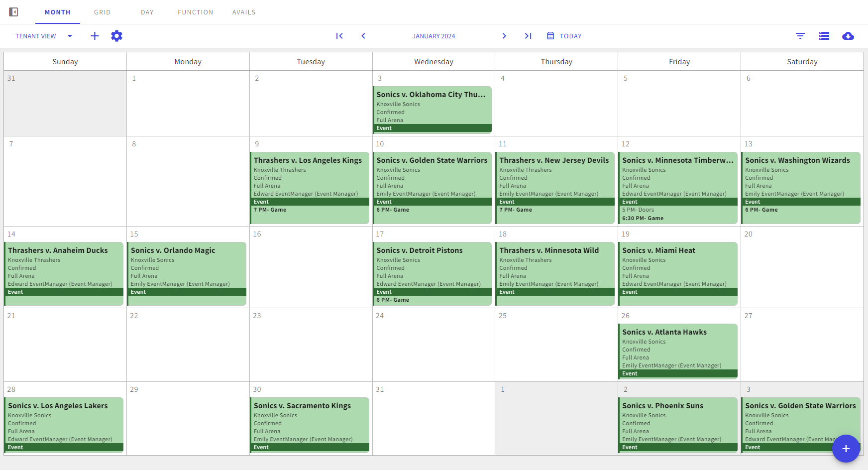Open Sonics v. Atlanta Hawks event
Image resolution: width=868 pixels, height=471 pixels.
click(678, 351)
